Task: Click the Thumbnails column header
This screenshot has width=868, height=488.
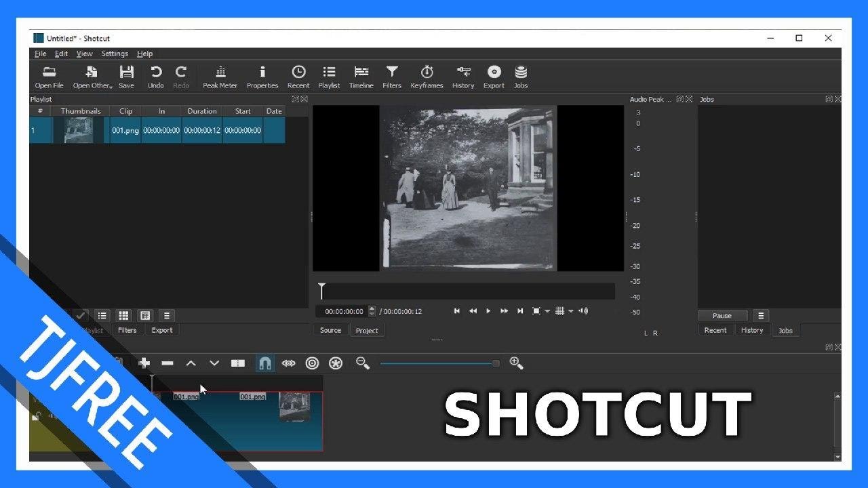Action: point(81,111)
